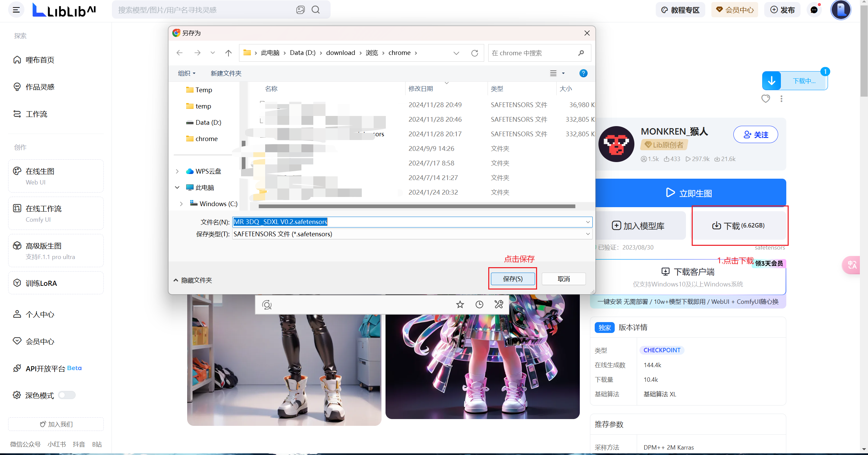The image size is (868, 455).
Task: Toggle the dark mode switch
Action: pyautogui.click(x=67, y=395)
